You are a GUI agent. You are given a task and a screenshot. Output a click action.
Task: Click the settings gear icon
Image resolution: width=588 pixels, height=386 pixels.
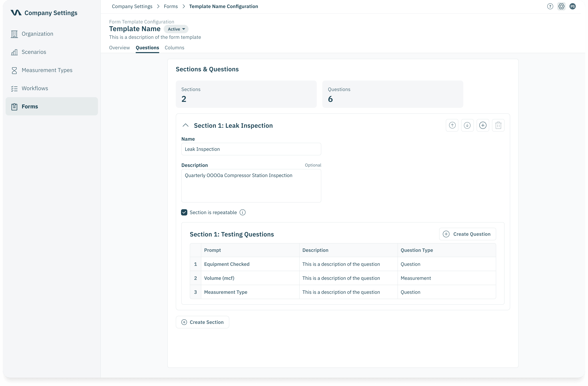point(561,6)
